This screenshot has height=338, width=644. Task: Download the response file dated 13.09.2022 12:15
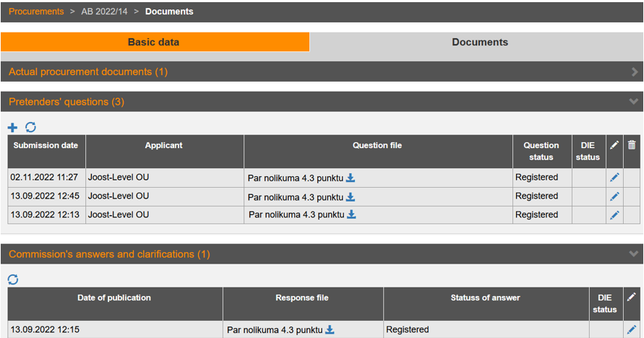[x=330, y=330]
